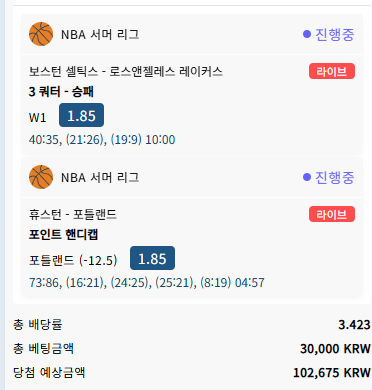Click the 당첨 예상금액 value 102,675 KRW
Screen dimensions: 372x390
332,373
